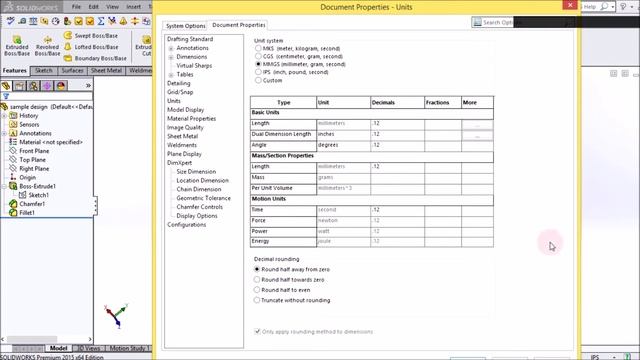Expand the History node in design tree
The width and height of the screenshot is (640, 360).
click(4, 116)
